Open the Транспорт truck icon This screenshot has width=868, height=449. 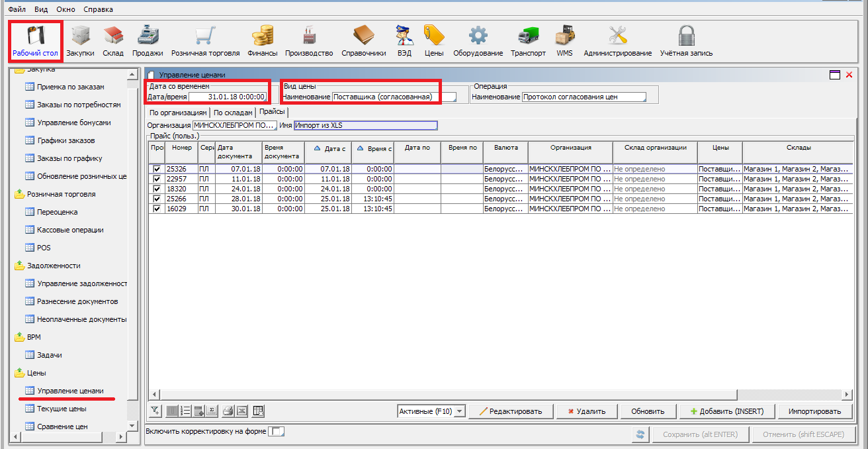pyautogui.click(x=528, y=41)
